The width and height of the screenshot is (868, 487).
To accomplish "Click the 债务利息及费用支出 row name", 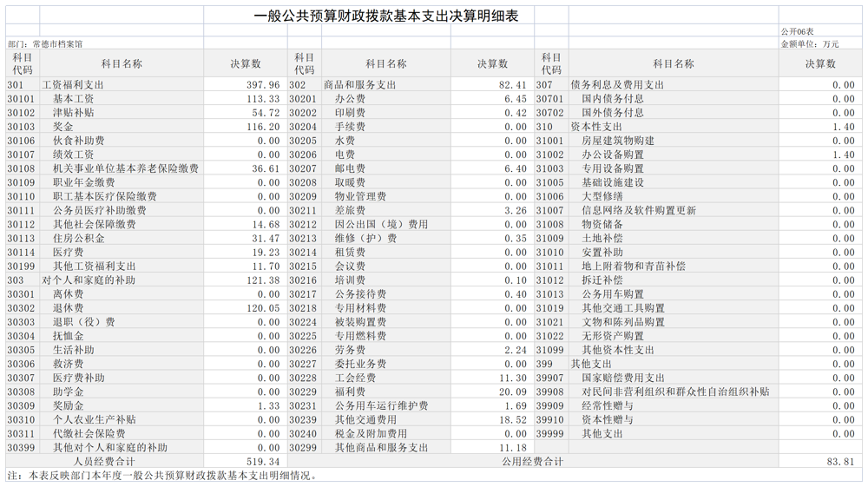I will coord(617,85).
